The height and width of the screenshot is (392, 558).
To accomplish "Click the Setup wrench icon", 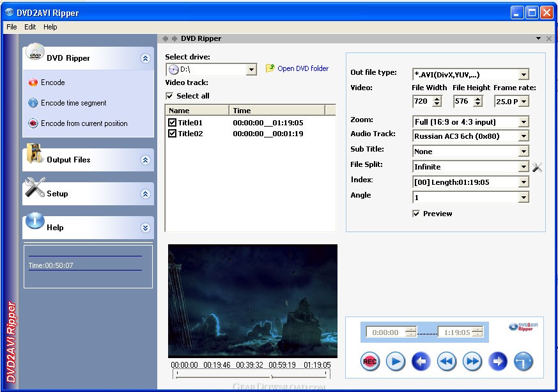I will click(35, 187).
